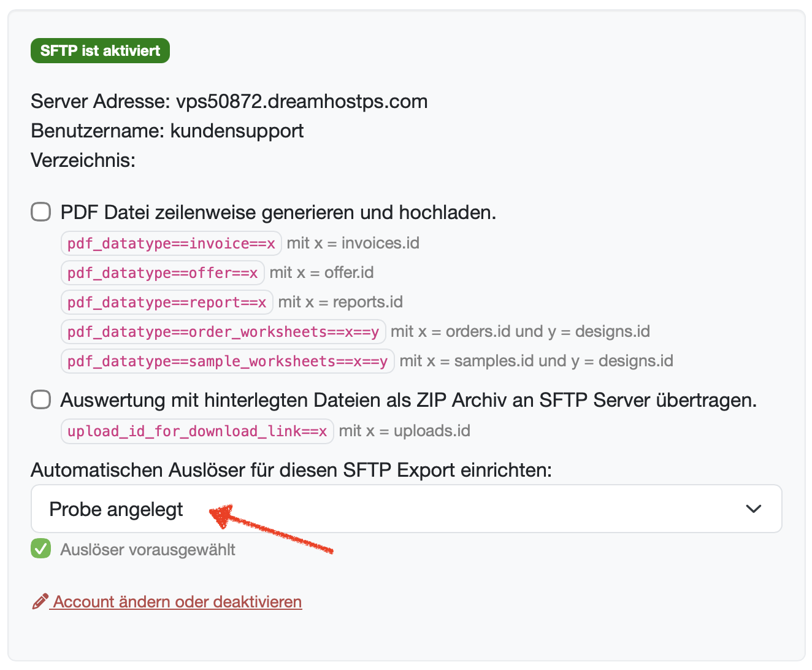Viewport: 812px width, 670px height.
Task: Select the pdf_datatype==sample_worksheets==x==y code tag
Action: click(x=228, y=361)
